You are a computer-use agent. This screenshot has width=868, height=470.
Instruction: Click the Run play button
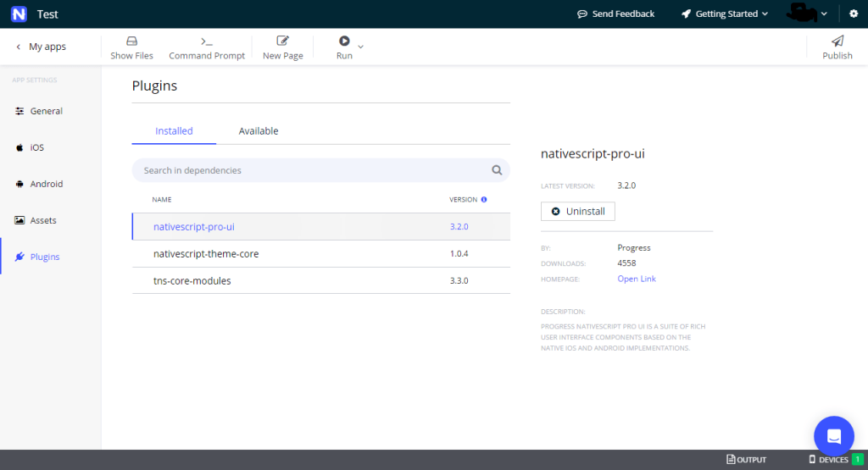(344, 41)
